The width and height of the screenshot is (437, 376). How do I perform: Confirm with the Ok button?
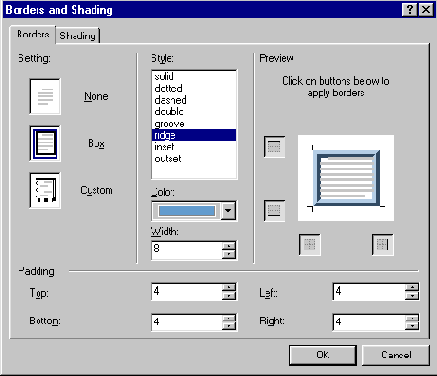tap(323, 355)
